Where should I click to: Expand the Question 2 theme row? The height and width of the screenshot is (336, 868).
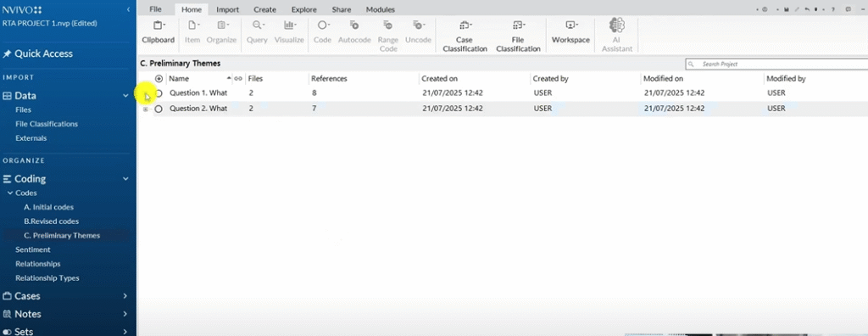[x=146, y=109]
